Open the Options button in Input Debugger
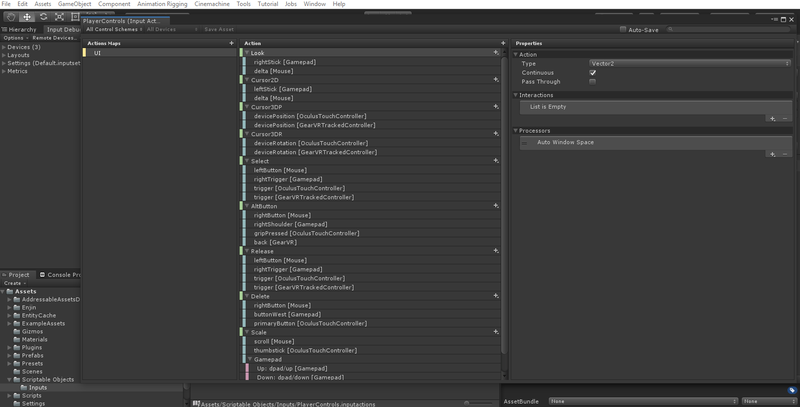 pos(15,38)
